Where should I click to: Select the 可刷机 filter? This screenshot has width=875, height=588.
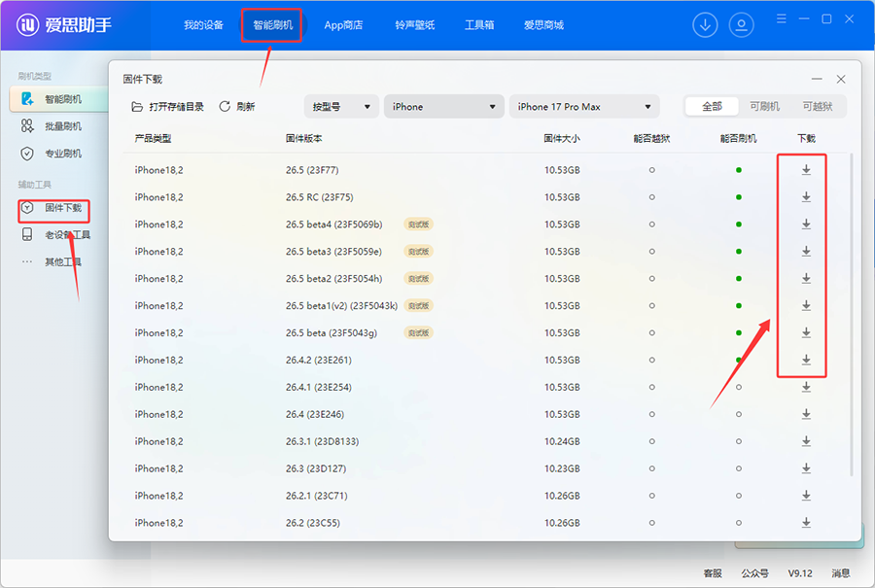[x=764, y=107]
